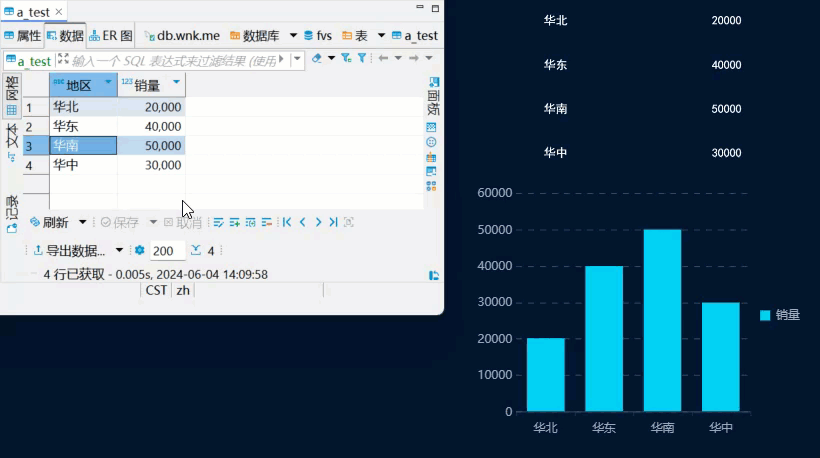Click the filter settings funnel icon

346,58
